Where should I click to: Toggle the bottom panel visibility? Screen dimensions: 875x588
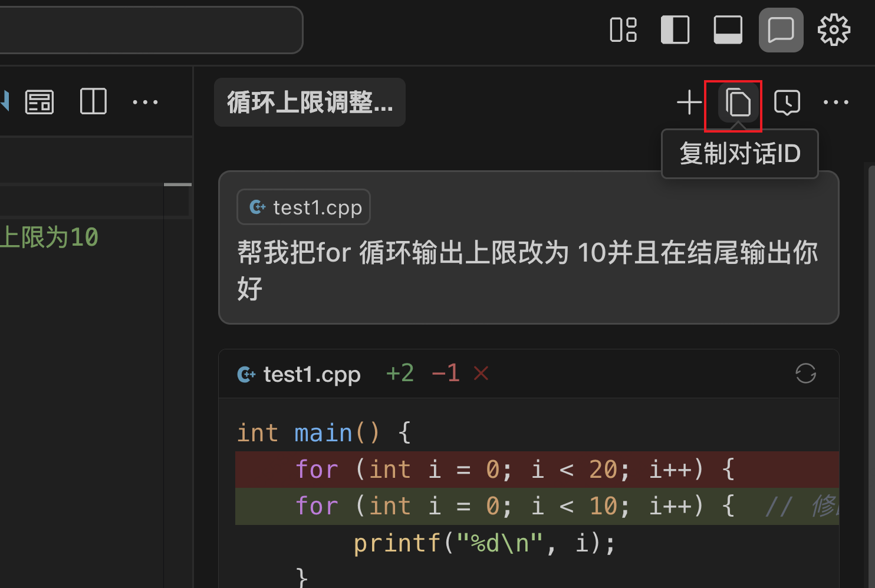(728, 30)
